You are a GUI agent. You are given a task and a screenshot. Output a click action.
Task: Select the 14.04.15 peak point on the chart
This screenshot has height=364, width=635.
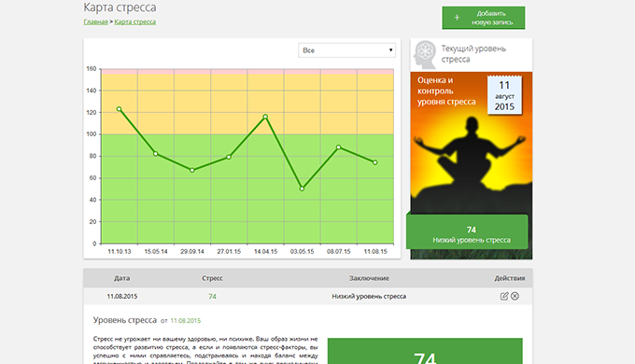[265, 117]
